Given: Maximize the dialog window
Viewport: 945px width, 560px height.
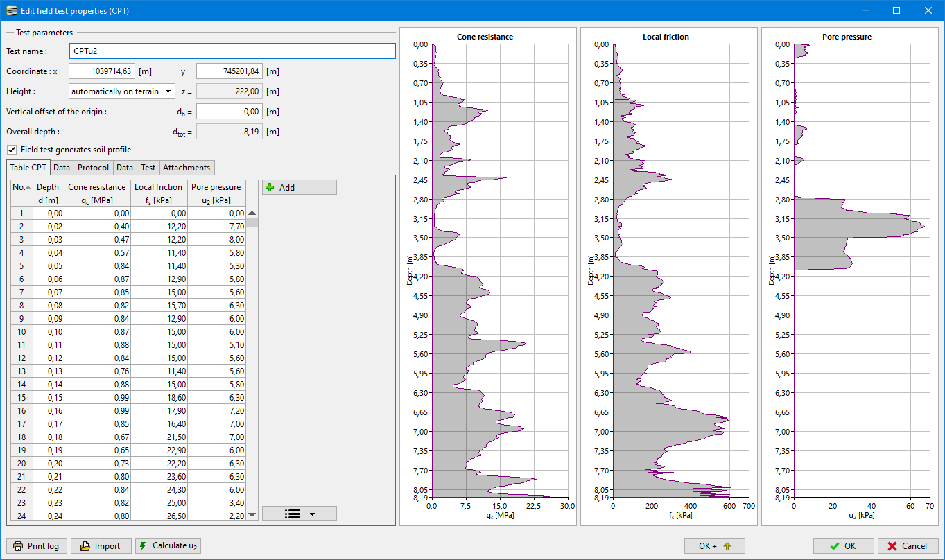Looking at the screenshot, I should (896, 10).
